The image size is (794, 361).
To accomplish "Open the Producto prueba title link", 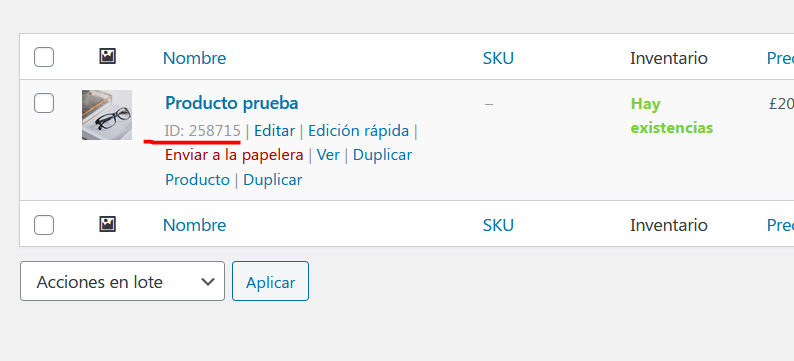I will click(x=231, y=103).
